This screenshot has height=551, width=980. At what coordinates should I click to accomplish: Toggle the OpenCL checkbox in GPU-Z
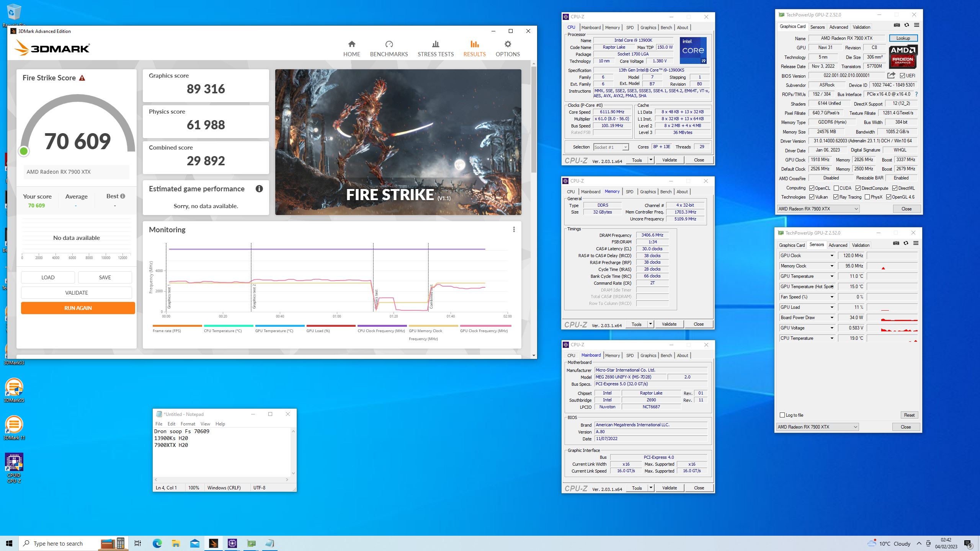[812, 188]
